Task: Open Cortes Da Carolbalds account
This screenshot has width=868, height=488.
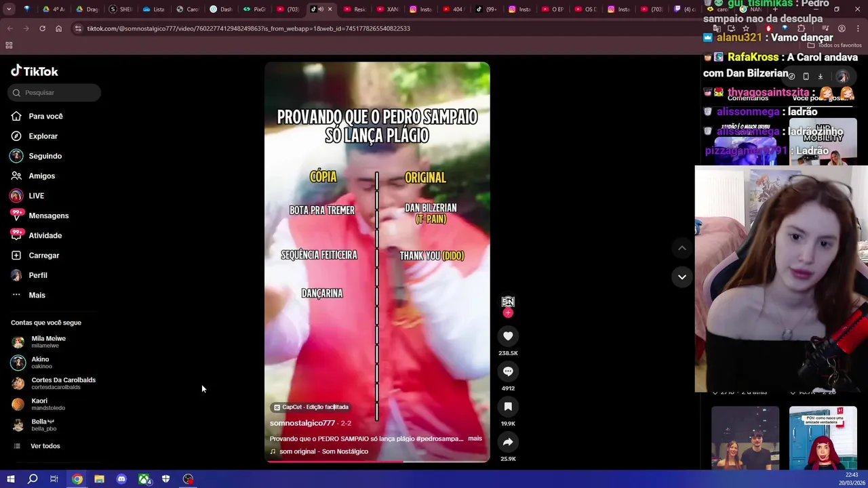Action: [54, 383]
